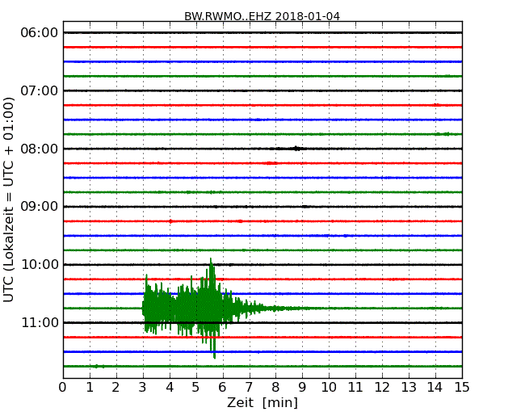Click x-axis tick label 12

pyautogui.click(x=382, y=388)
